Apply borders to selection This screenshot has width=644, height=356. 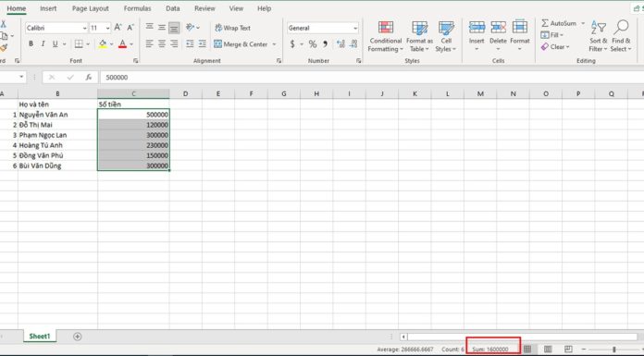79,44
